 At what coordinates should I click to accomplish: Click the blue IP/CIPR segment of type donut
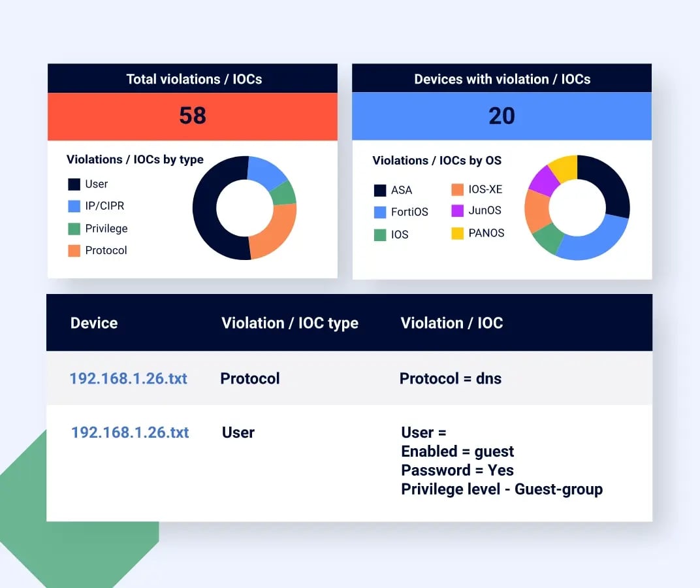click(x=266, y=172)
